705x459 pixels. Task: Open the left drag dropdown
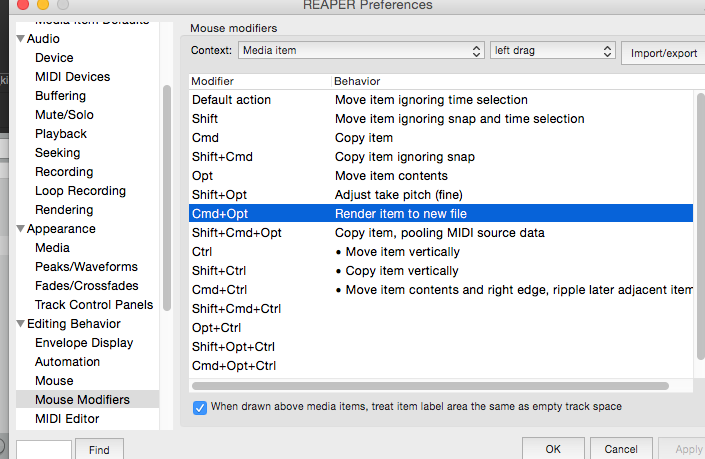coord(552,50)
